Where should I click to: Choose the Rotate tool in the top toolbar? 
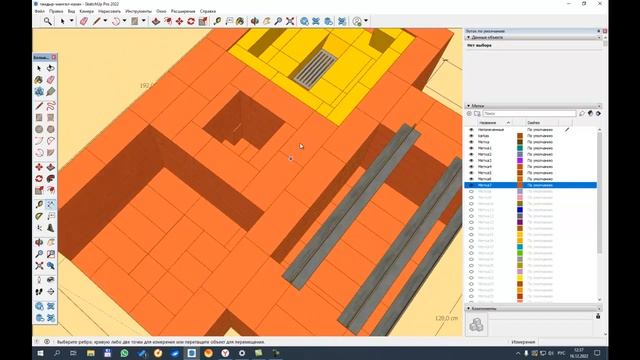(191, 21)
